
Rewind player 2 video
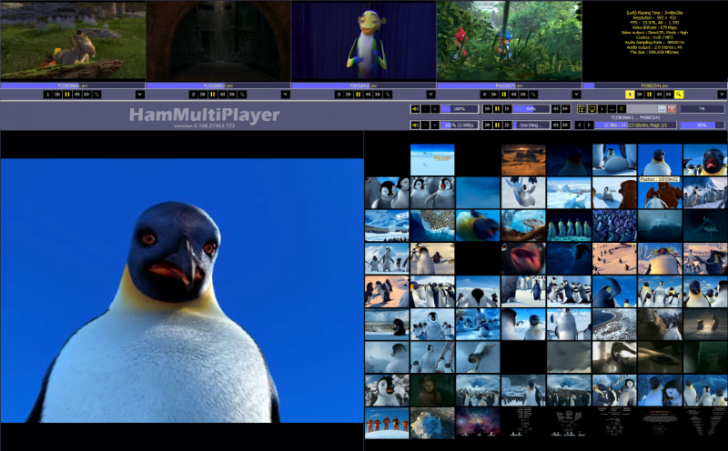[x=222, y=94]
